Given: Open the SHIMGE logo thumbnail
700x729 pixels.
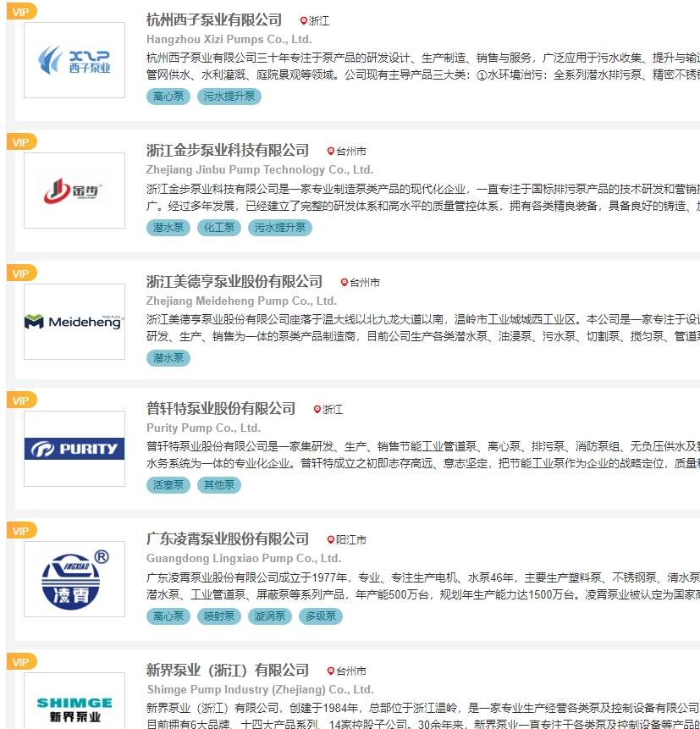Looking at the screenshot, I should pos(74,701).
